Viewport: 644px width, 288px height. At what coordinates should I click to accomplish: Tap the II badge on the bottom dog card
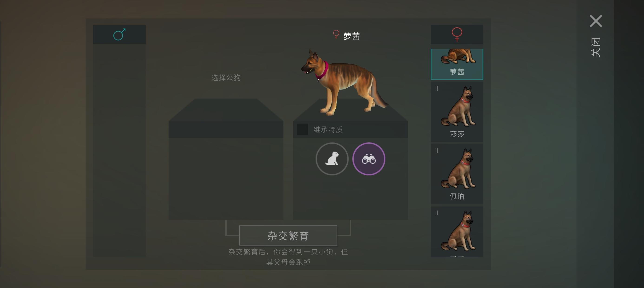437,213
